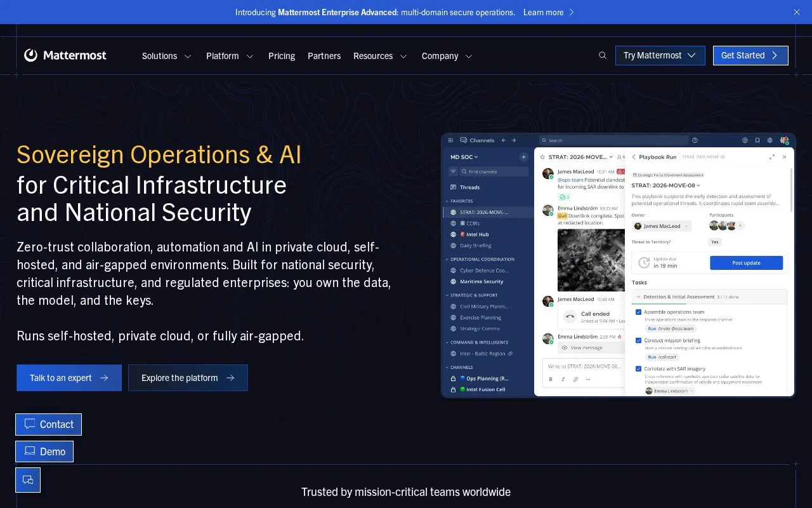
Task: Toggle the Assemble operations team checkbox
Action: pos(638,312)
